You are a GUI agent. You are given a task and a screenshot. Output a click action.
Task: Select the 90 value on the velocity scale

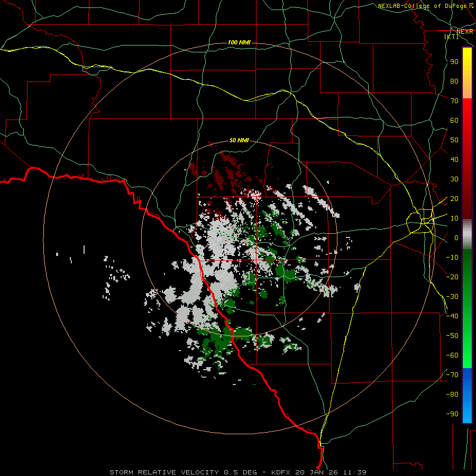pyautogui.click(x=454, y=62)
